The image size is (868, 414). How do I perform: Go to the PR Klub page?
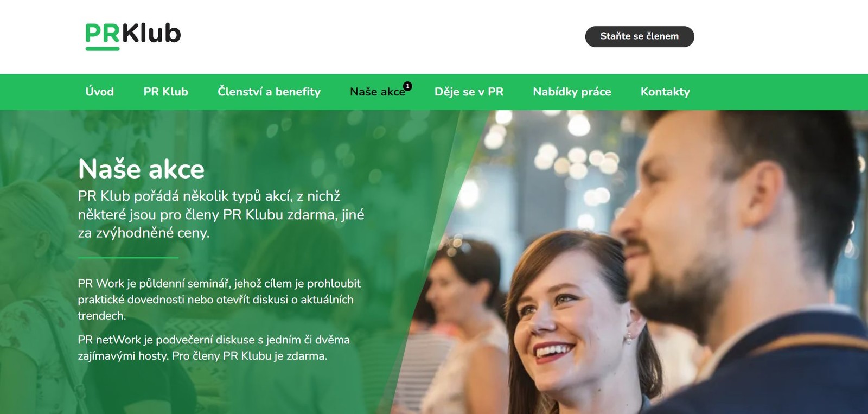coord(165,92)
